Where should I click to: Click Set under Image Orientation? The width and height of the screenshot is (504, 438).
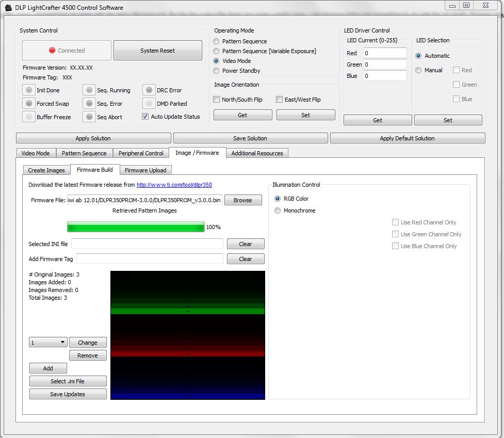click(x=306, y=115)
